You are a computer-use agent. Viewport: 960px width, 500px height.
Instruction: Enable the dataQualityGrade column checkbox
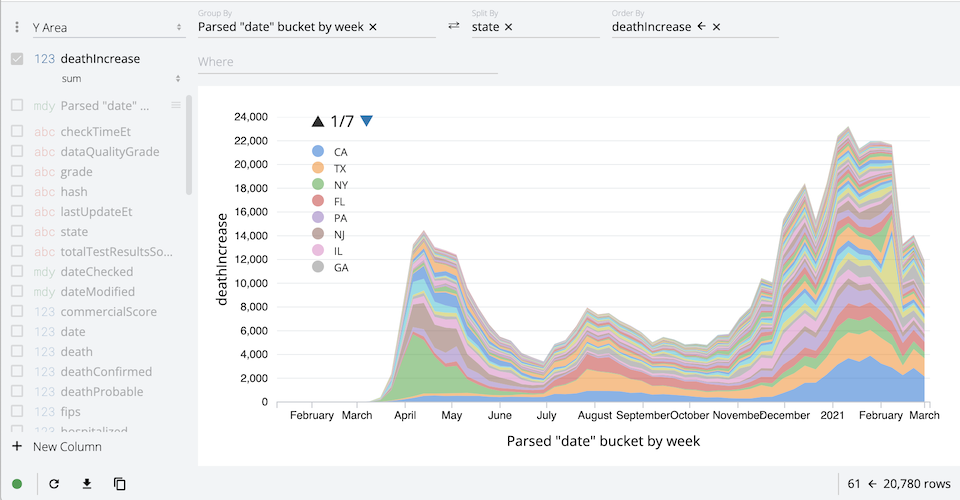17,151
